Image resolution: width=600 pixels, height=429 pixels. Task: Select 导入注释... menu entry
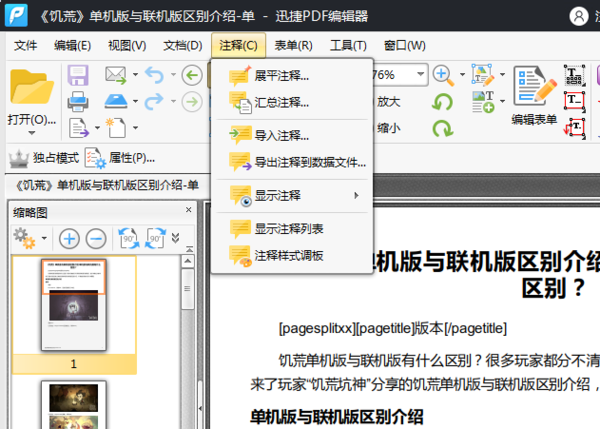coord(292,135)
